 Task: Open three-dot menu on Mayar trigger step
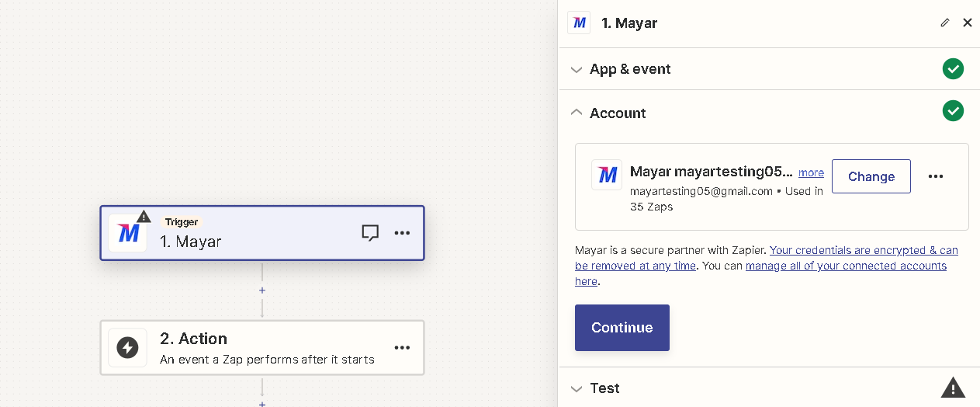[402, 232]
